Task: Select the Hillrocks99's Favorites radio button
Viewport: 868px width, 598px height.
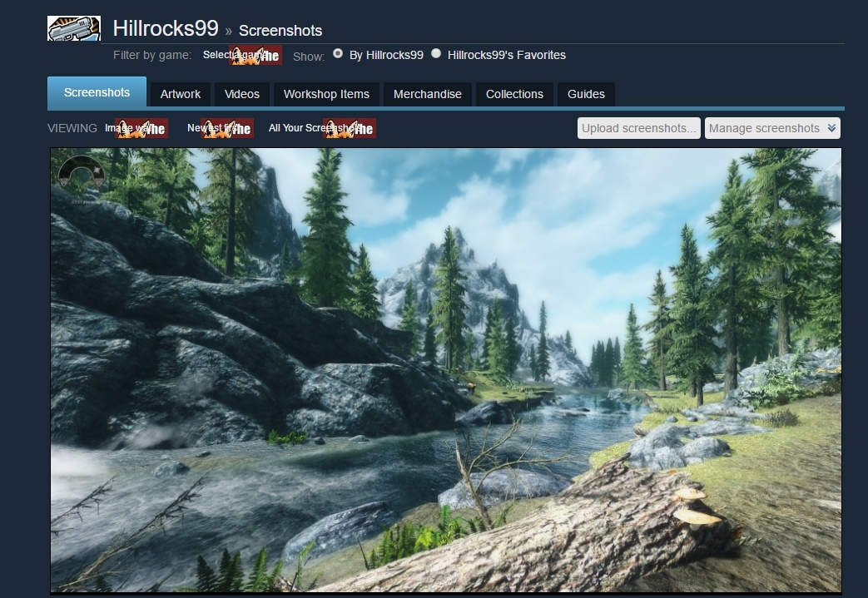Action: (x=436, y=54)
